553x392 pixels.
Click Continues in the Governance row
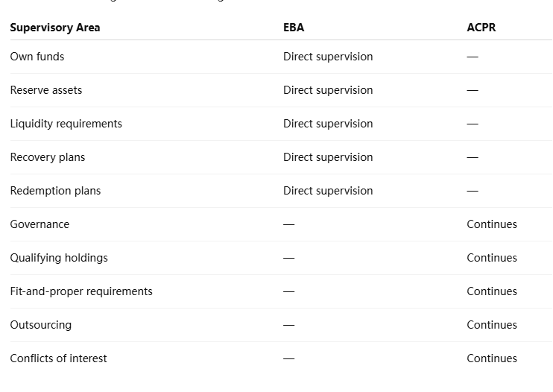[x=492, y=224]
